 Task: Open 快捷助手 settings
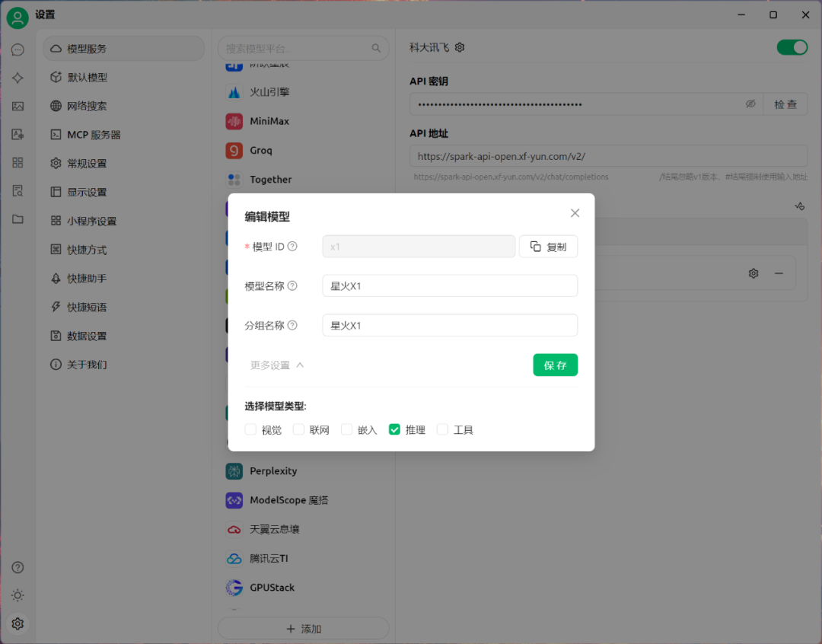pyautogui.click(x=124, y=279)
